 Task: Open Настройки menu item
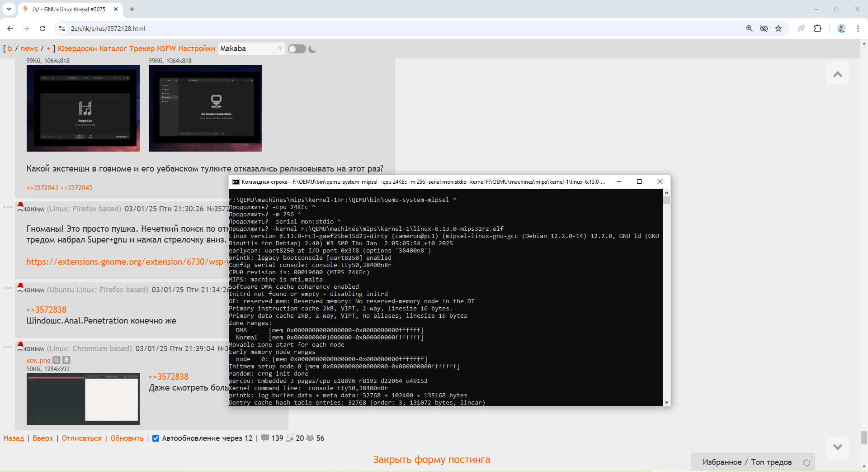coord(197,48)
